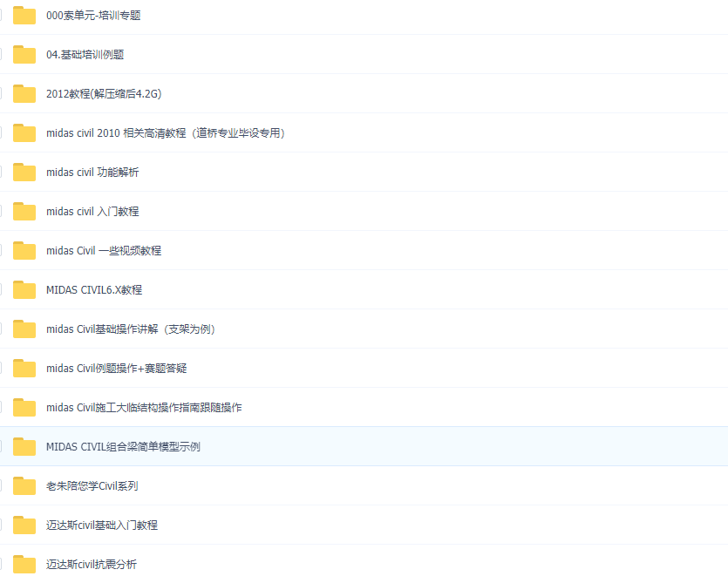Open the midas civil 功能解析 folder icon
The width and height of the screenshot is (728, 583).
coord(24,172)
